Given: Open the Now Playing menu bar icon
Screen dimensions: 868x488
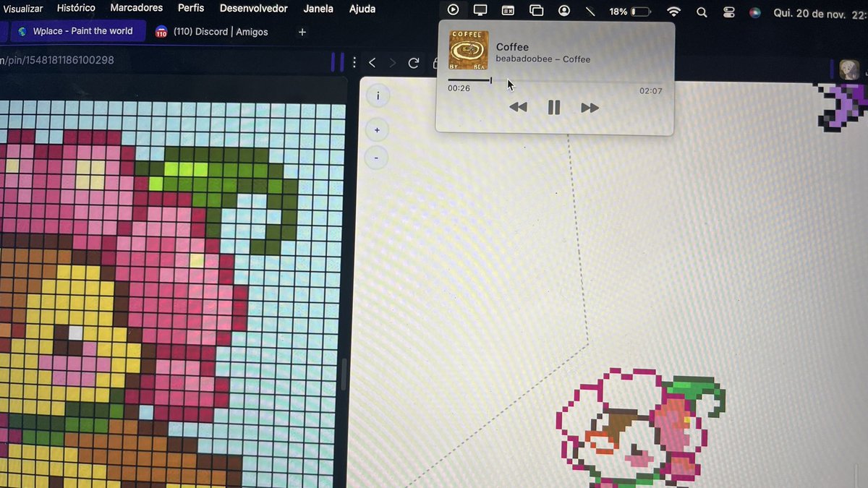Looking at the screenshot, I should pos(453,10).
